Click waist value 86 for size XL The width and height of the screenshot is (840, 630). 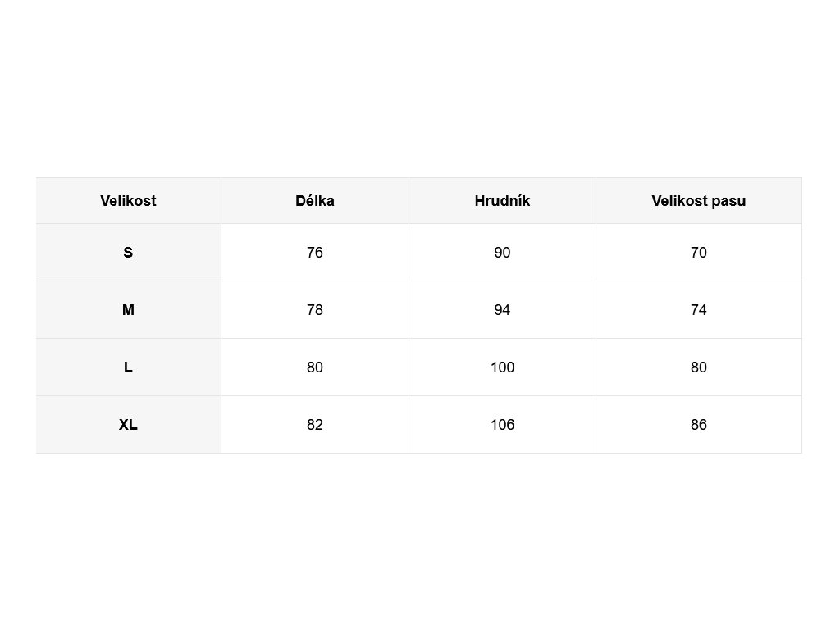699,425
